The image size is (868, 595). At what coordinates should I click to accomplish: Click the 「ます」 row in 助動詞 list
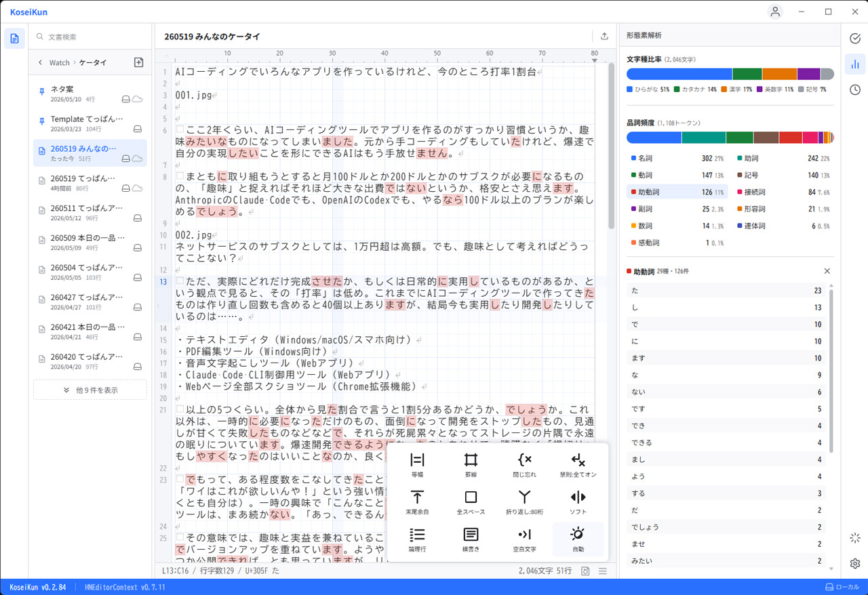click(726, 358)
